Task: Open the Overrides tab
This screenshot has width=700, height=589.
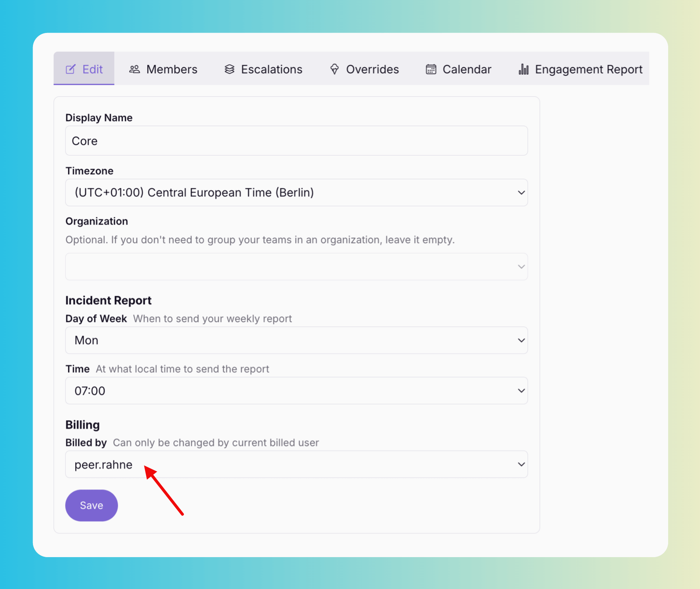Action: pyautogui.click(x=372, y=69)
